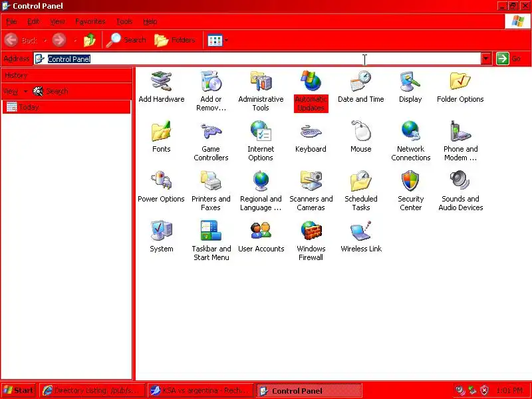This screenshot has width=532, height=399.
Task: Click the Back toolbar button
Action: (x=21, y=40)
